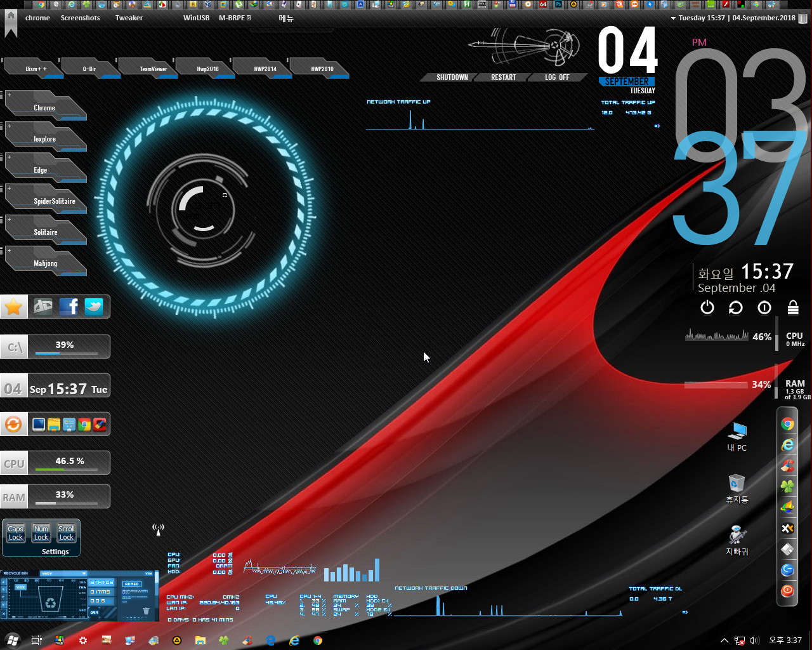This screenshot has height=650, width=812.
Task: Click the blue window icon in launcher strip
Action: [39, 425]
